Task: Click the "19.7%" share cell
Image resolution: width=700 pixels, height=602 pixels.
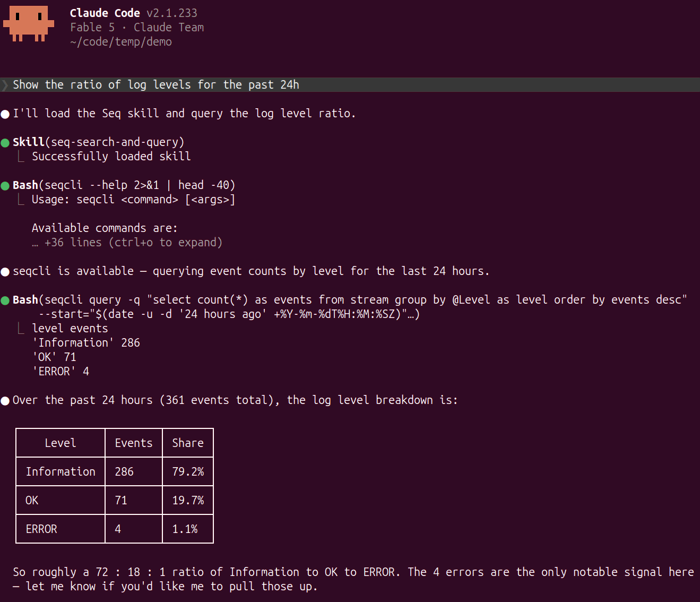Action: click(x=188, y=500)
